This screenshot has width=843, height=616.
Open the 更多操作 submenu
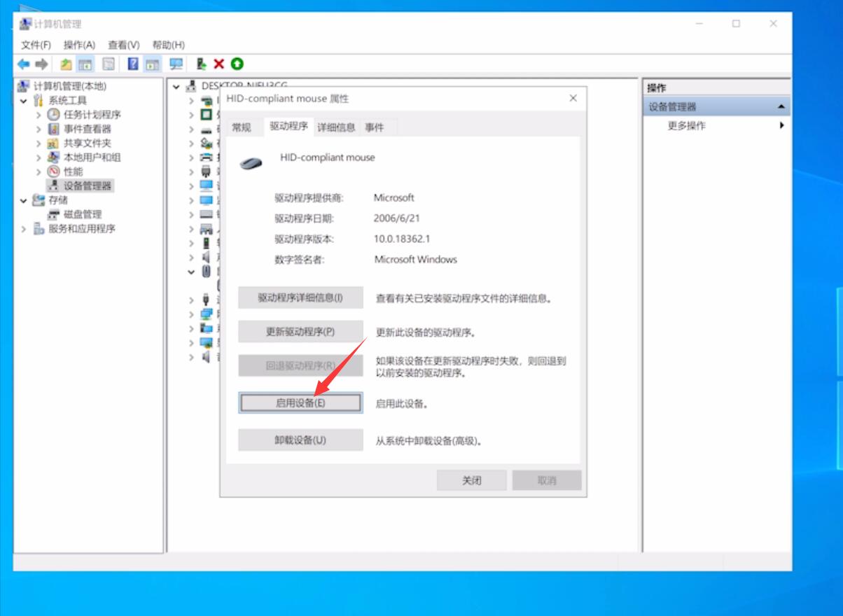click(x=781, y=126)
